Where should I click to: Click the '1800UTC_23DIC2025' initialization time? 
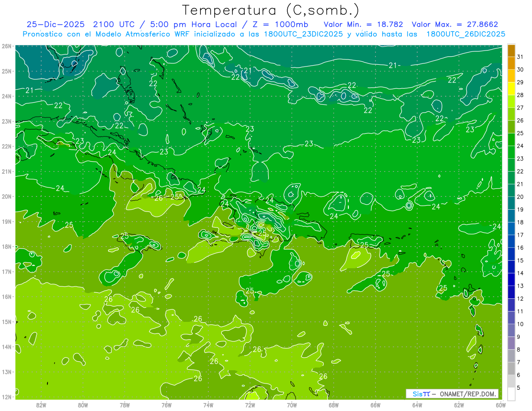point(304,34)
